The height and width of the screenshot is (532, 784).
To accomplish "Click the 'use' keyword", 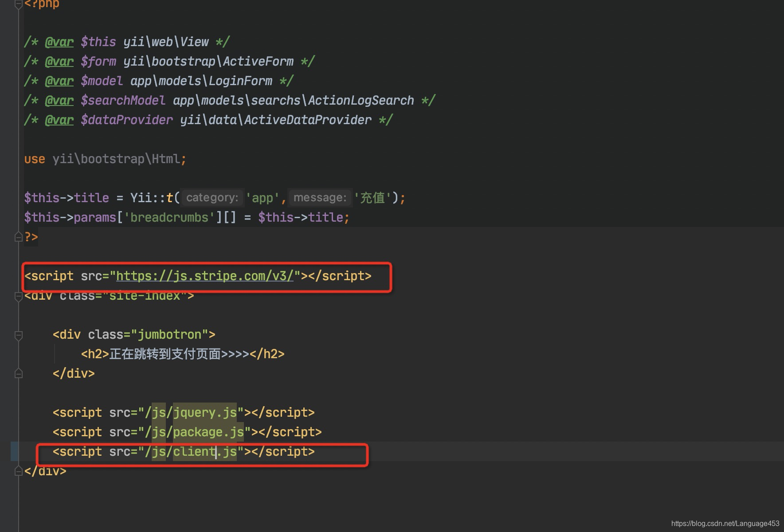I will (x=35, y=159).
